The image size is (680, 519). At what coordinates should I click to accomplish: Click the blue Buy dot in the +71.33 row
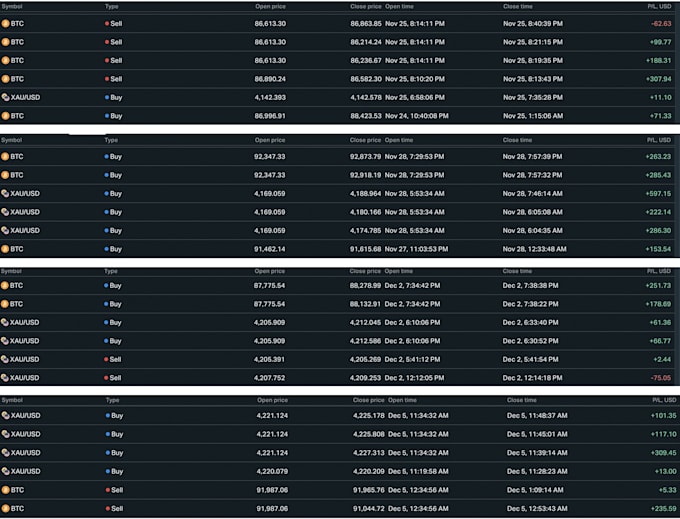(x=107, y=116)
